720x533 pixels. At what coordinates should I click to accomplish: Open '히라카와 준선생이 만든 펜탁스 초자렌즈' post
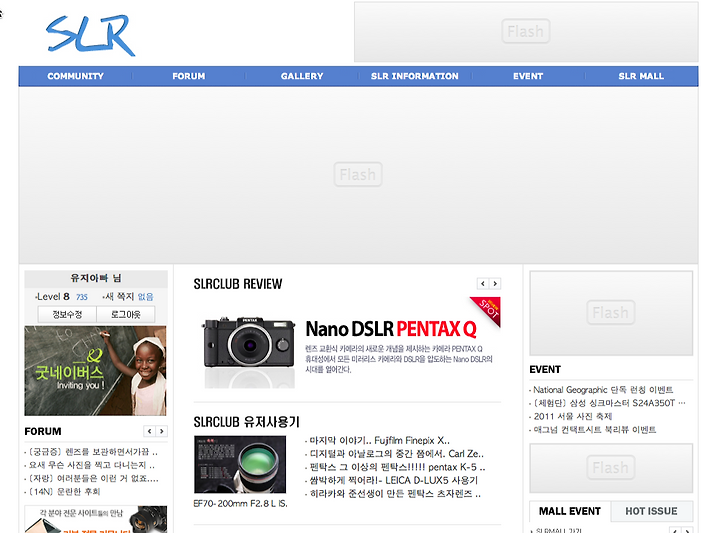coord(393,494)
